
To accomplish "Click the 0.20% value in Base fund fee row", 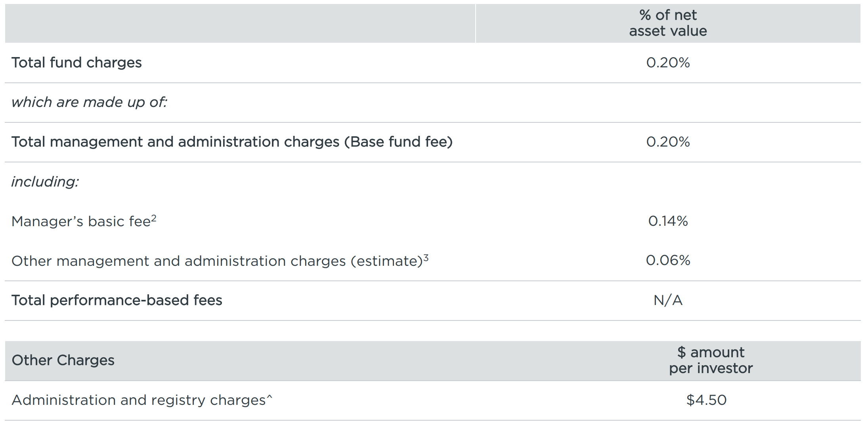I will point(668,142).
